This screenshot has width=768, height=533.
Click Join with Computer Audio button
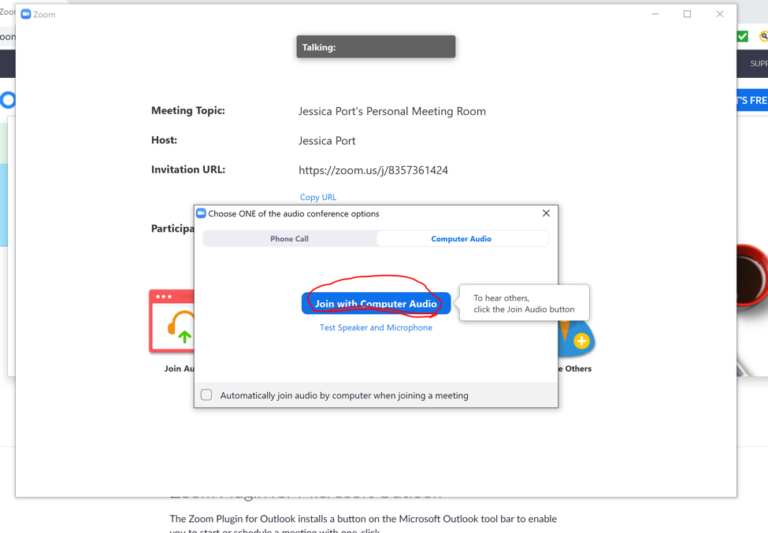coord(376,303)
